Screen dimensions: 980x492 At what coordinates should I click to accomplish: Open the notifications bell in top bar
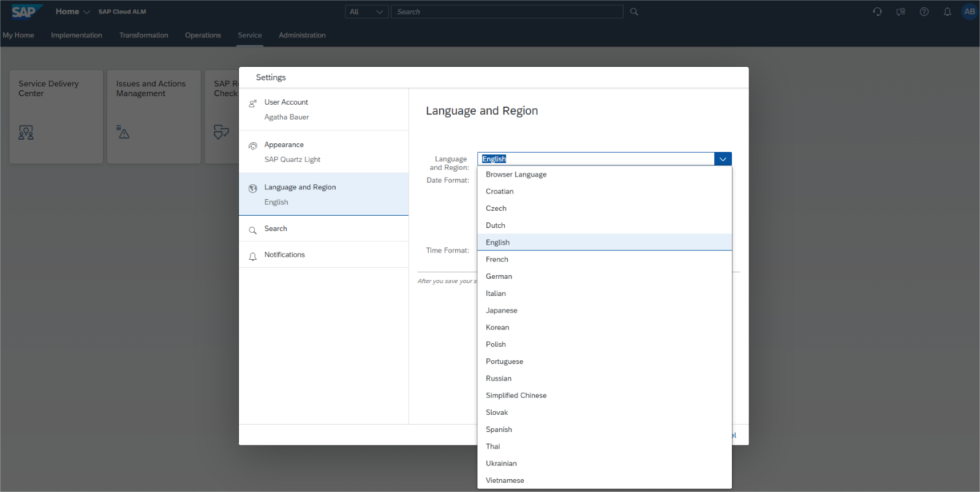click(x=947, y=12)
